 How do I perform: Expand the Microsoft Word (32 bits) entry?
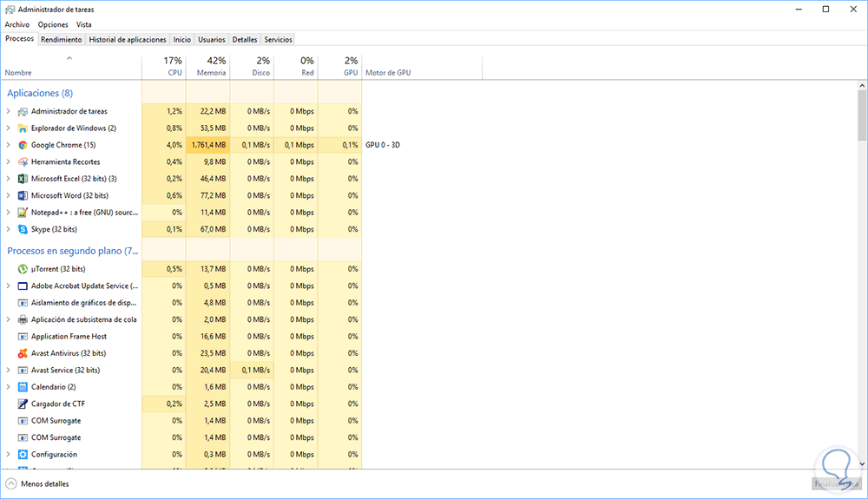(x=9, y=196)
